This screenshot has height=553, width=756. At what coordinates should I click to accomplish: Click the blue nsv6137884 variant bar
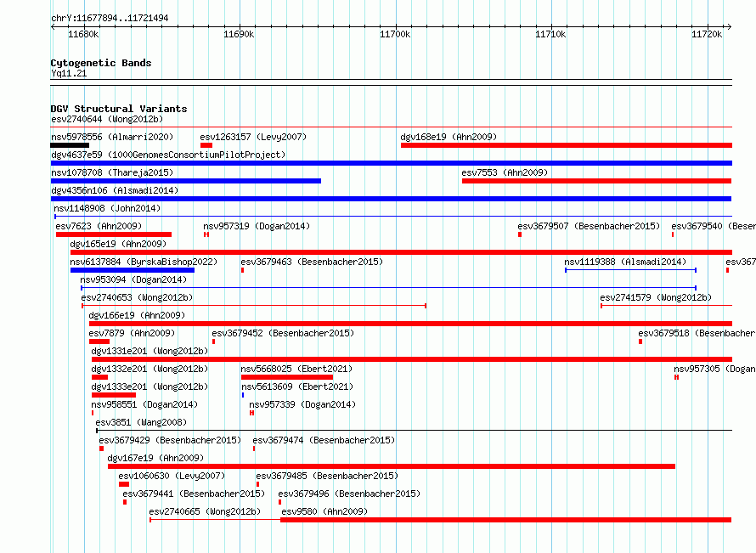pyautogui.click(x=133, y=270)
